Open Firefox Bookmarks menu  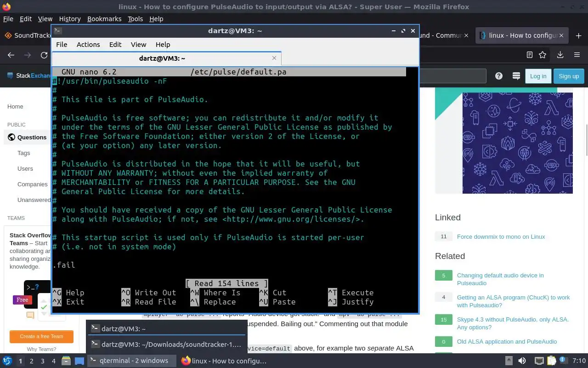click(x=104, y=19)
